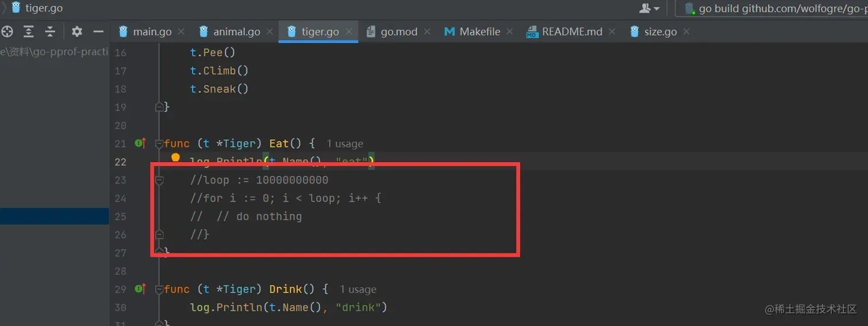Click on t.Pee() call on line 16

coord(213,52)
